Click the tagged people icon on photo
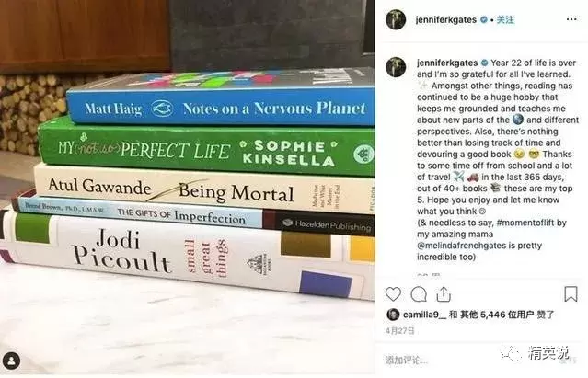The height and width of the screenshot is (378, 588). pyautogui.click(x=12, y=361)
